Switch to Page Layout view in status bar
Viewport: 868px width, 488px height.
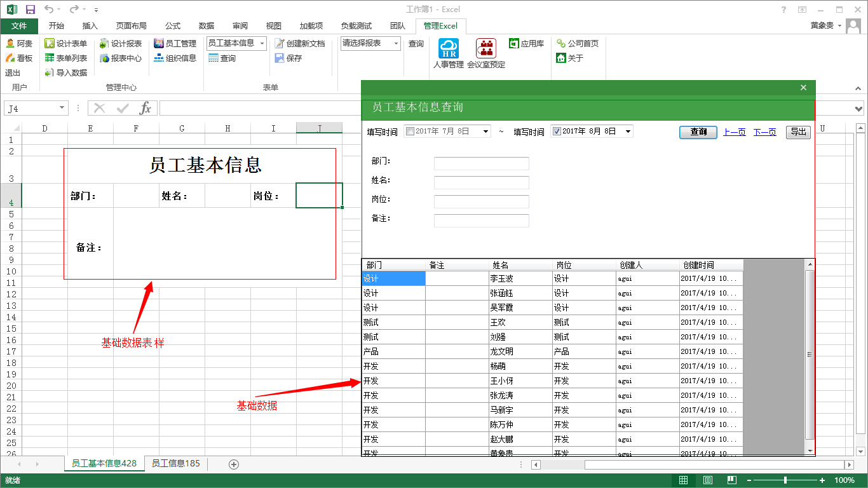click(x=707, y=480)
